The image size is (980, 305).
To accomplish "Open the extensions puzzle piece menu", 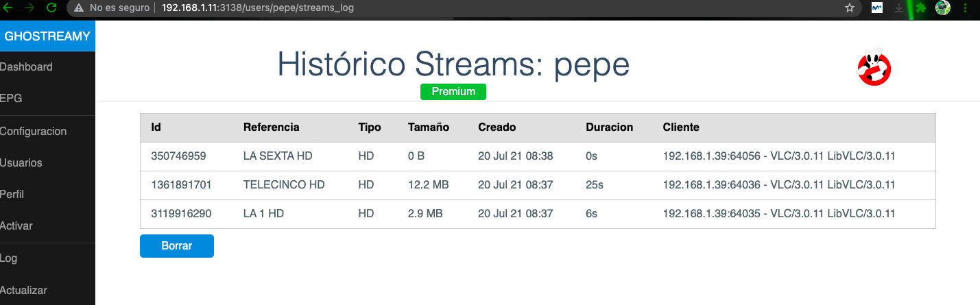I will coord(921,8).
